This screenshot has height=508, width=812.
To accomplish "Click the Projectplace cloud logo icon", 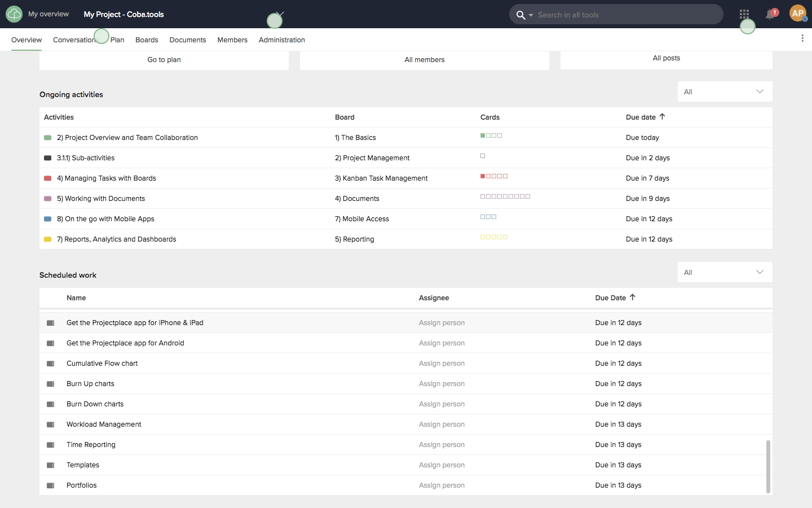I will point(14,14).
